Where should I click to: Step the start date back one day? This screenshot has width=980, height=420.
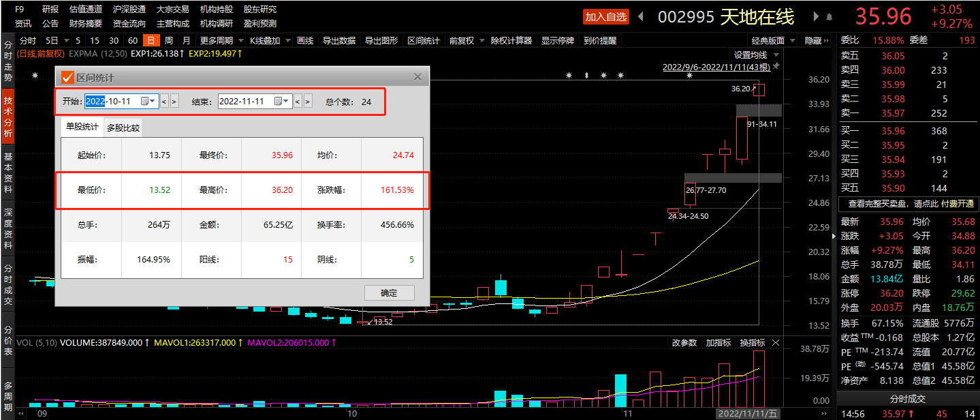click(x=164, y=102)
